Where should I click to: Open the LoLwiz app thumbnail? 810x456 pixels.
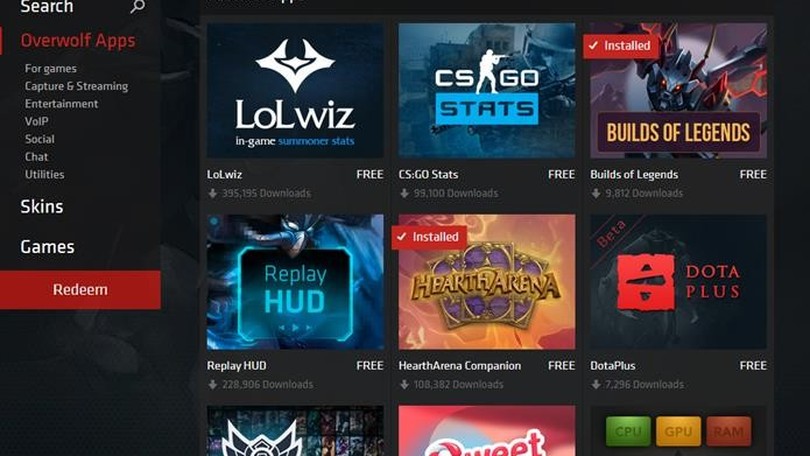(x=295, y=90)
